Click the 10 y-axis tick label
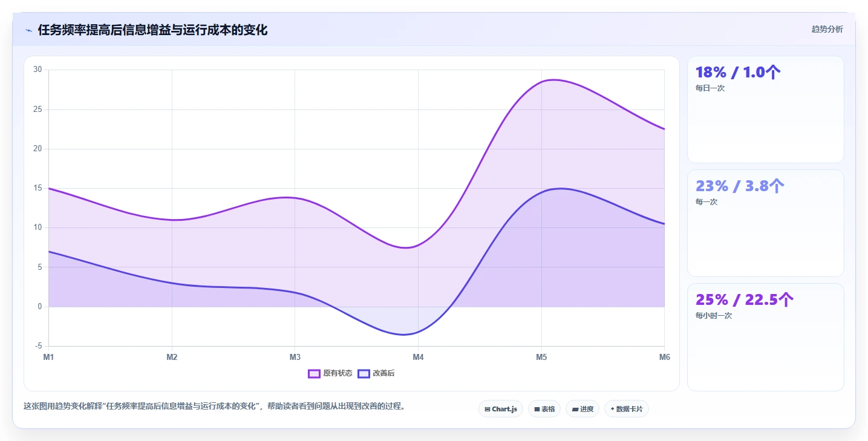 (x=38, y=227)
